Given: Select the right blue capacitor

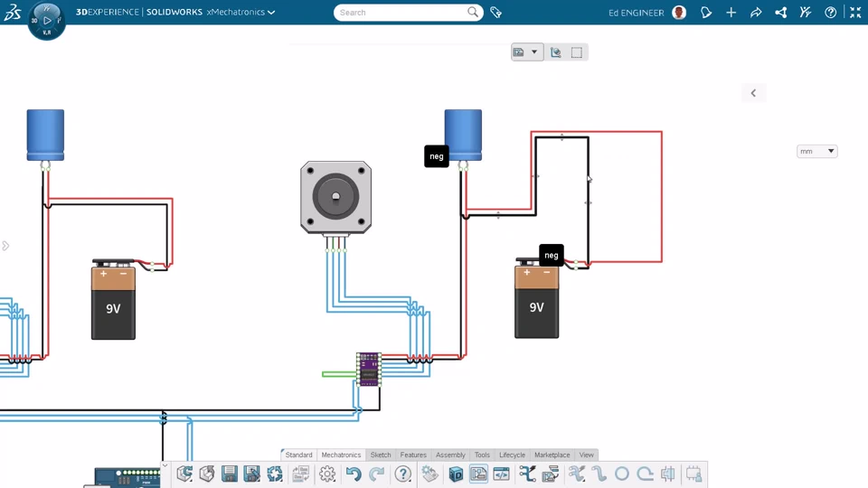Looking at the screenshot, I should click(x=463, y=136).
